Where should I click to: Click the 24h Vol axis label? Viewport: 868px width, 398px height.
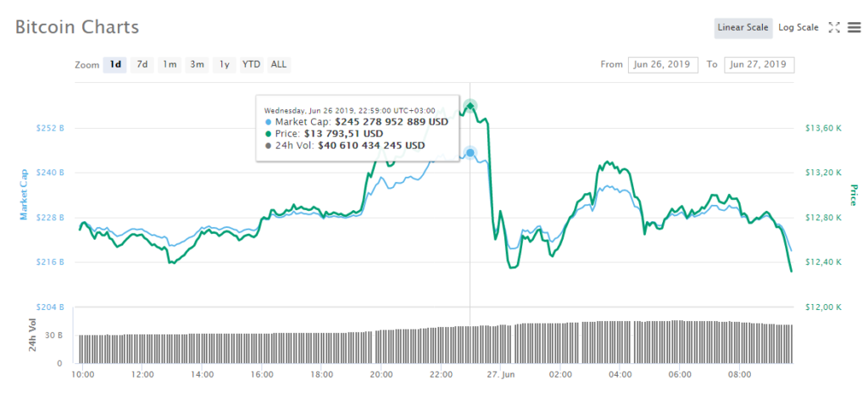click(x=33, y=334)
